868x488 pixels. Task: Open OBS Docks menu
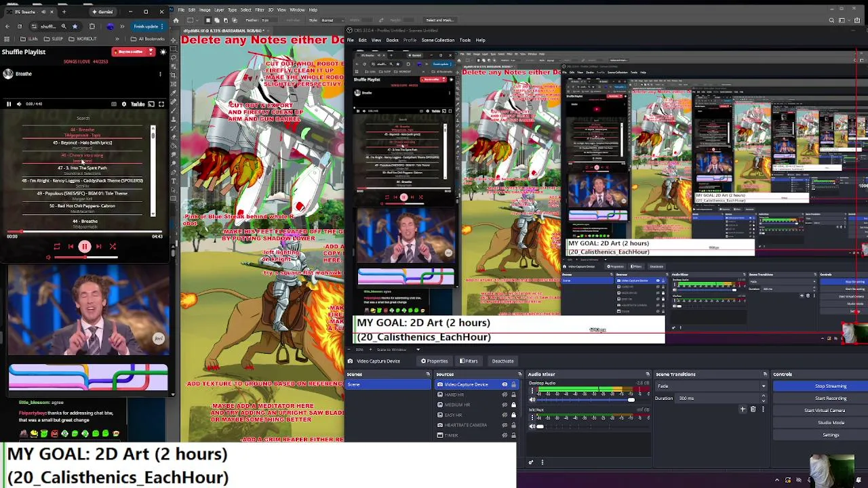(392, 40)
